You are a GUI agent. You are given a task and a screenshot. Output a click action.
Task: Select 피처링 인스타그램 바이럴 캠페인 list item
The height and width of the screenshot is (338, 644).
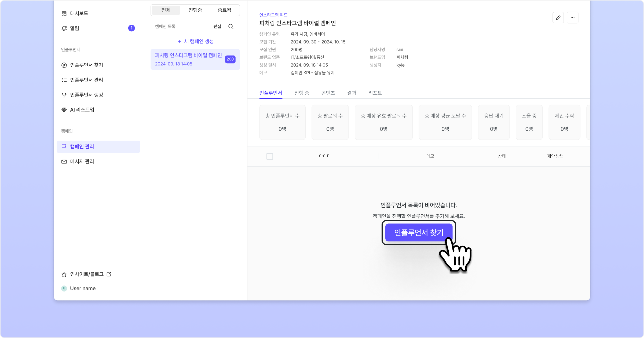[188, 59]
